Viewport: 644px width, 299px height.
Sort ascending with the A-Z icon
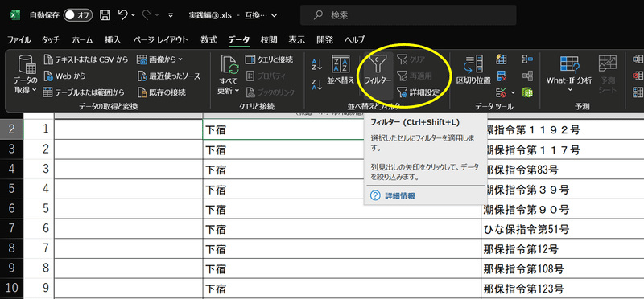316,64
